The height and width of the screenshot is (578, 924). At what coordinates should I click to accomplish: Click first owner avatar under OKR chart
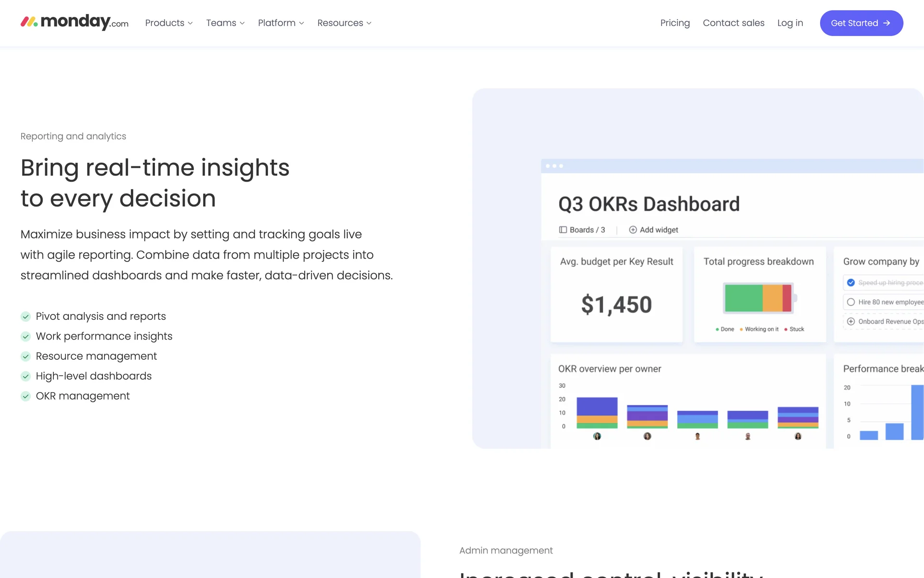tap(597, 436)
